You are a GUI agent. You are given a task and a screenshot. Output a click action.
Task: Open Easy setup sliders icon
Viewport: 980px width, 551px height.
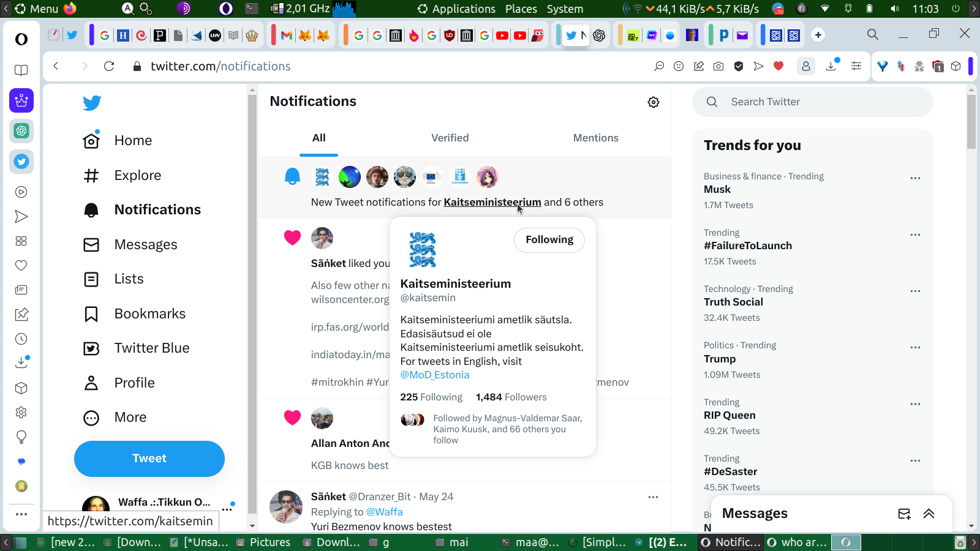[856, 66]
